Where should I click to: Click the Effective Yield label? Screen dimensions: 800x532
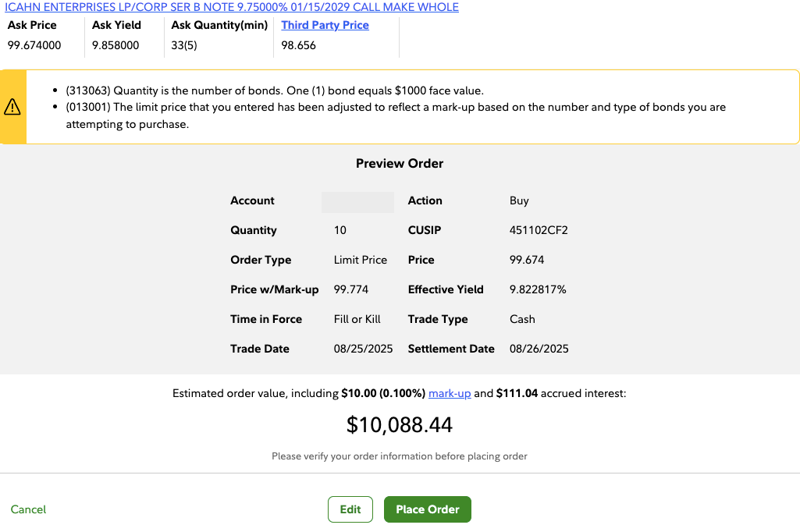[x=446, y=289]
